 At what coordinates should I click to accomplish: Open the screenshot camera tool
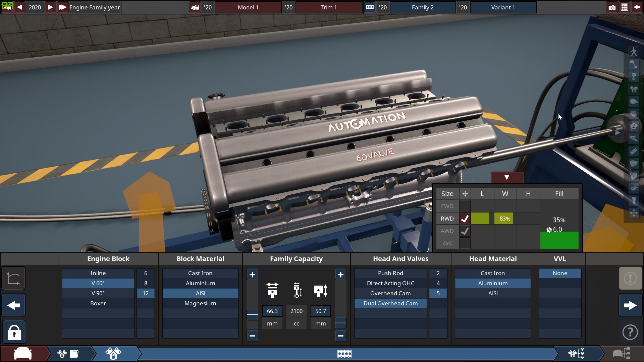click(x=612, y=7)
